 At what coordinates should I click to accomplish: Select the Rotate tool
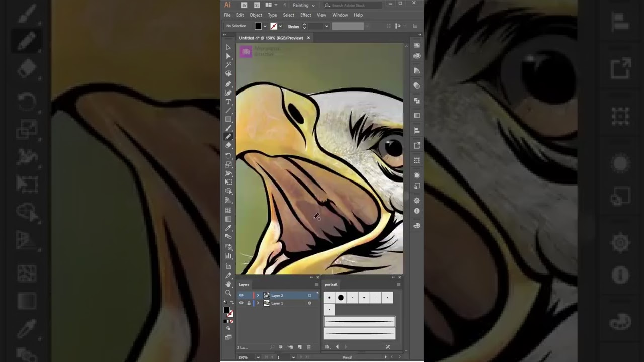pos(228,156)
